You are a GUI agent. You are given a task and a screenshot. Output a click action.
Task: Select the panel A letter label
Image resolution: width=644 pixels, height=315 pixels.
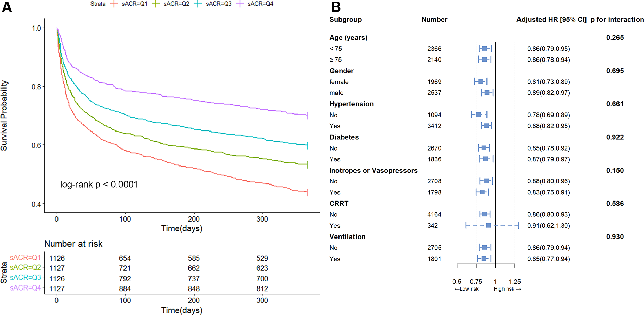(x=7, y=7)
